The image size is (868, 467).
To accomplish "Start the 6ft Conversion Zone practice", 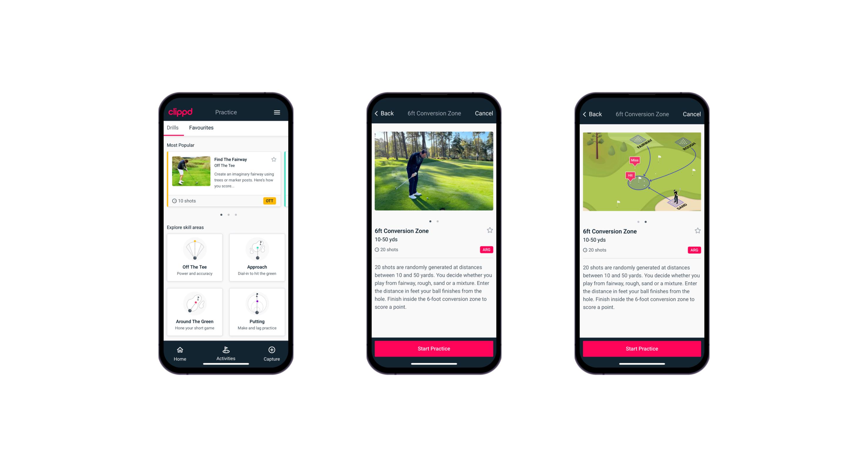I will pyautogui.click(x=434, y=348).
